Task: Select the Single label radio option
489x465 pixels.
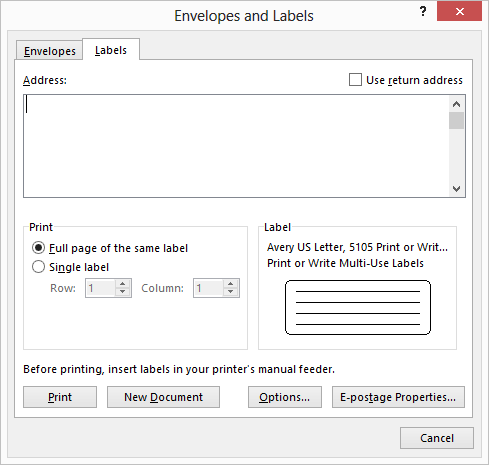Action: tap(38, 267)
